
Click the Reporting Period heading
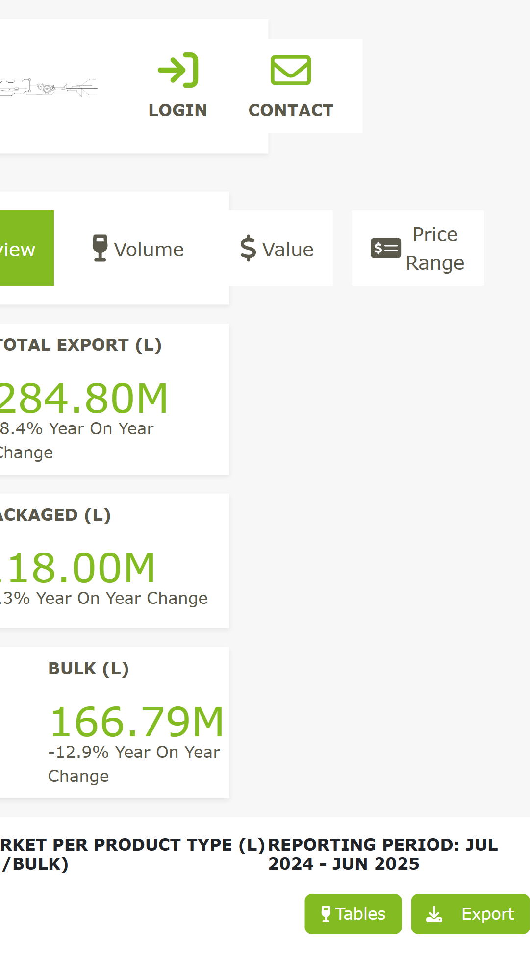383,854
